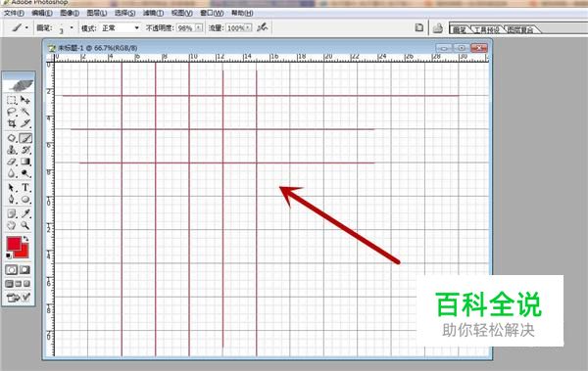Open the 滤镜(T) menu
Image resolution: width=588 pixels, height=371 pixels.
[x=154, y=13]
